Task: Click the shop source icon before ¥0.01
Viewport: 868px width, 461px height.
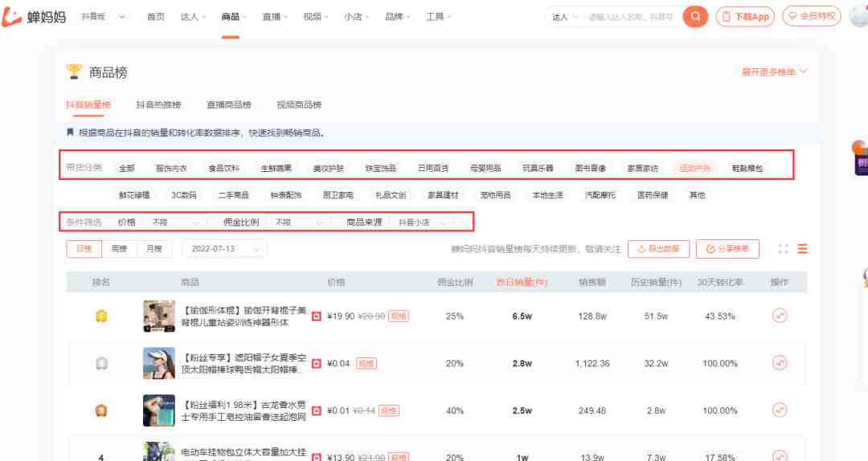Action: (x=317, y=410)
